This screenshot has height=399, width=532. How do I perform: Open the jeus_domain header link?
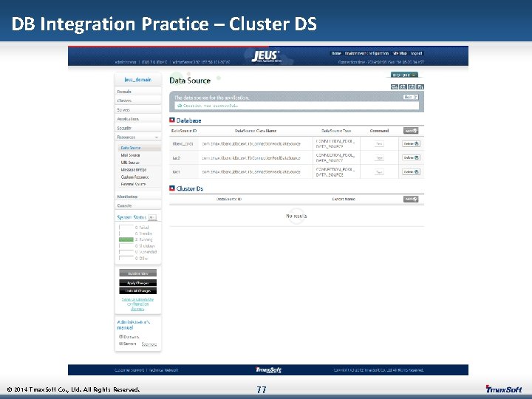(137, 80)
